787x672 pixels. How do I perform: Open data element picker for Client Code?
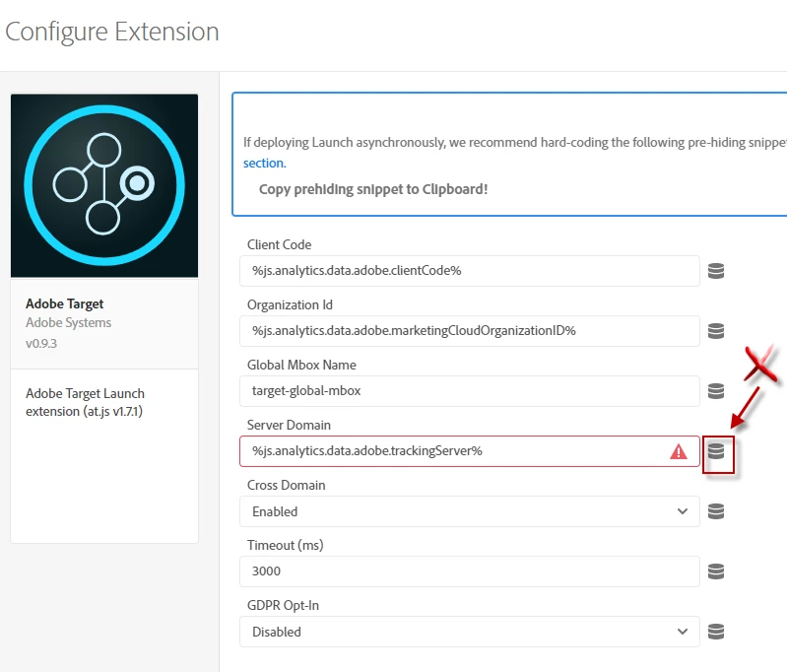[716, 271]
